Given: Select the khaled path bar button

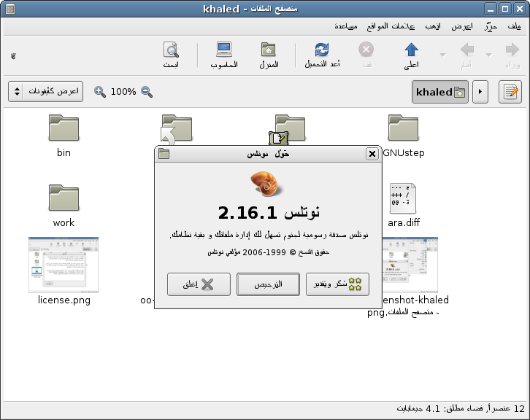Looking at the screenshot, I should (439, 92).
